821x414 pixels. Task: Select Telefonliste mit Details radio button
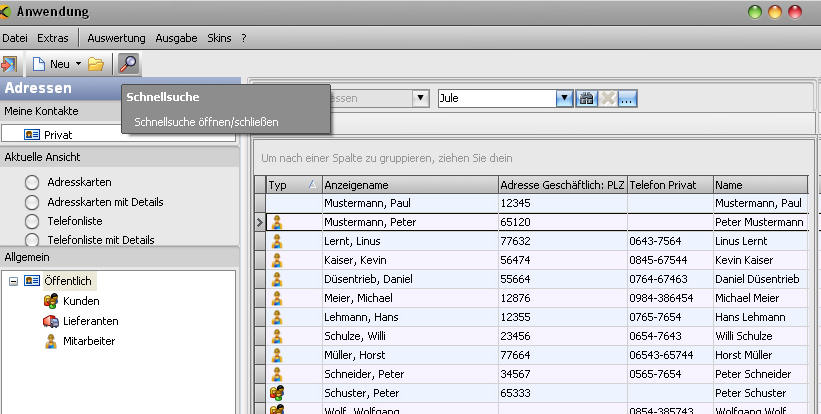(32, 240)
